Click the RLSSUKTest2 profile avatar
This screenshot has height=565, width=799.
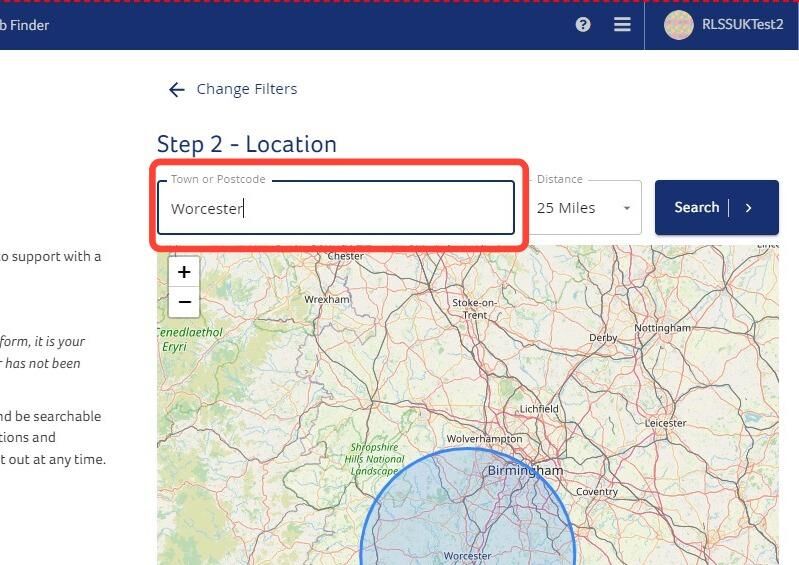[679, 24]
